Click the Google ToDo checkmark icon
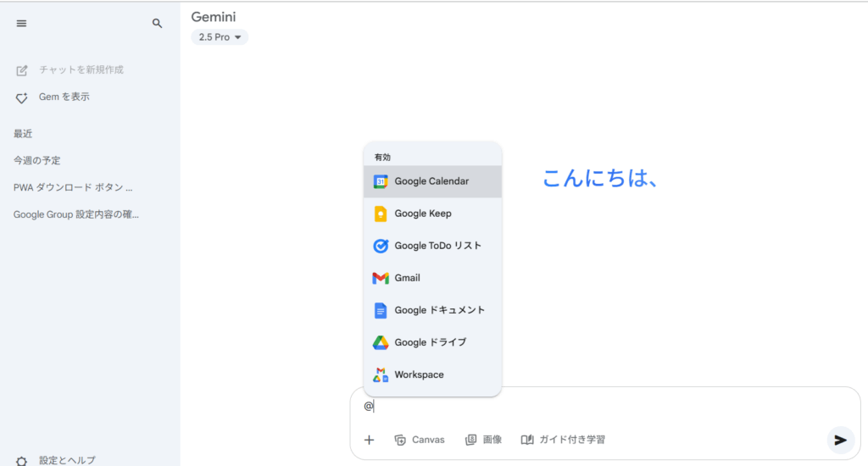 pos(381,246)
